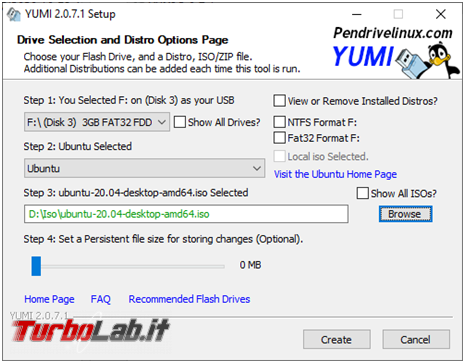Click Step 4 persistent file size label
This screenshot has width=465, height=364.
(163, 239)
